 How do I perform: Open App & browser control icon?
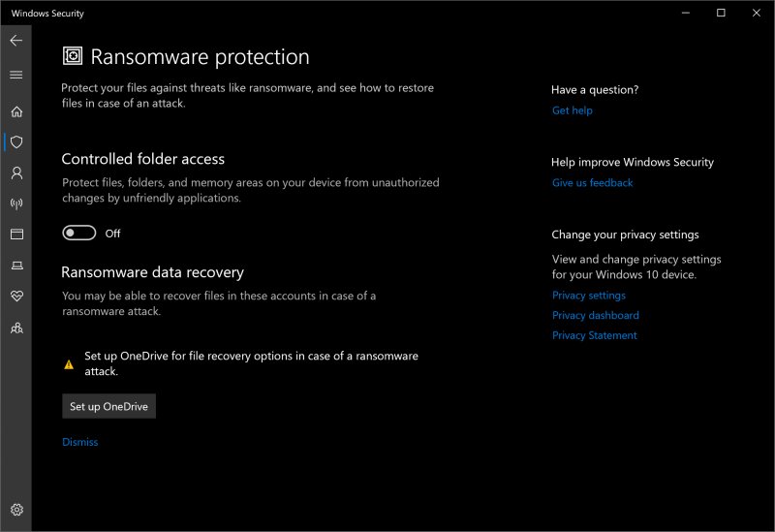[x=16, y=235]
